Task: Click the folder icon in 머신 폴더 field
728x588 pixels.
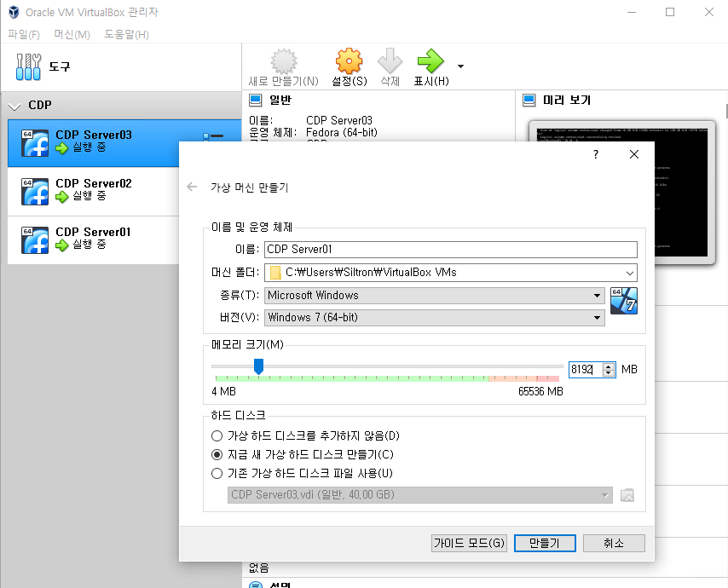Action: coord(275,273)
